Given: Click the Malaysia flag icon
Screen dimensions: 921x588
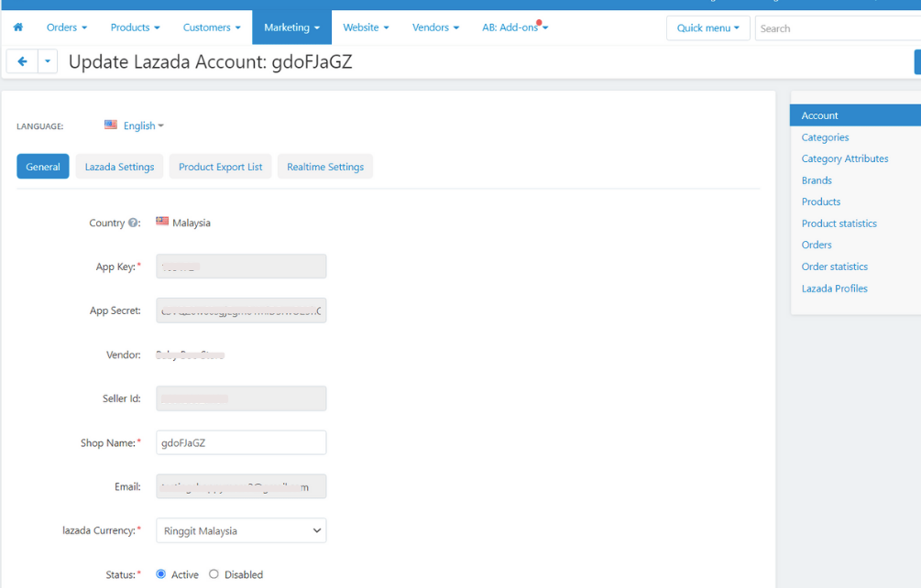Looking at the screenshot, I should point(162,222).
